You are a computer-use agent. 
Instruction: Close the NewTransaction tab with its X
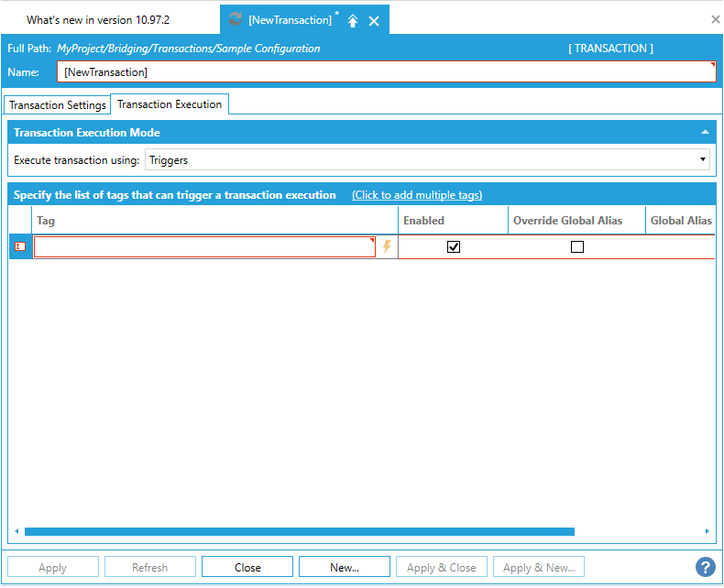tap(374, 20)
